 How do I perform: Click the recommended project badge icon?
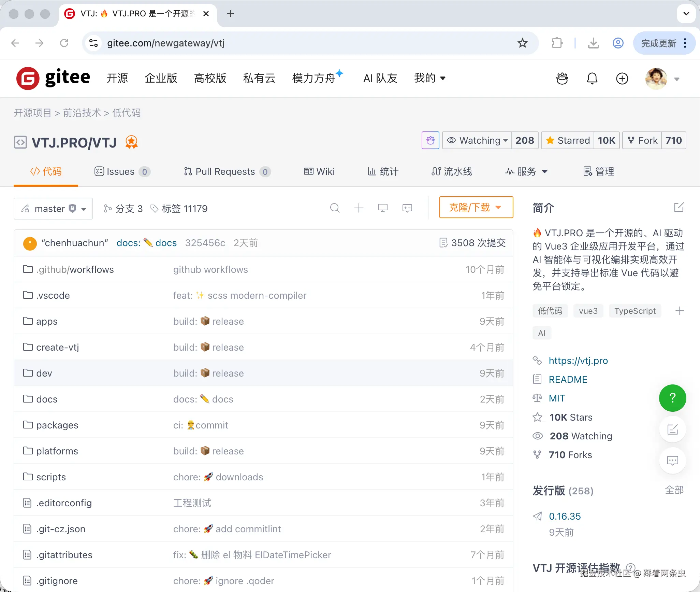pyautogui.click(x=131, y=142)
